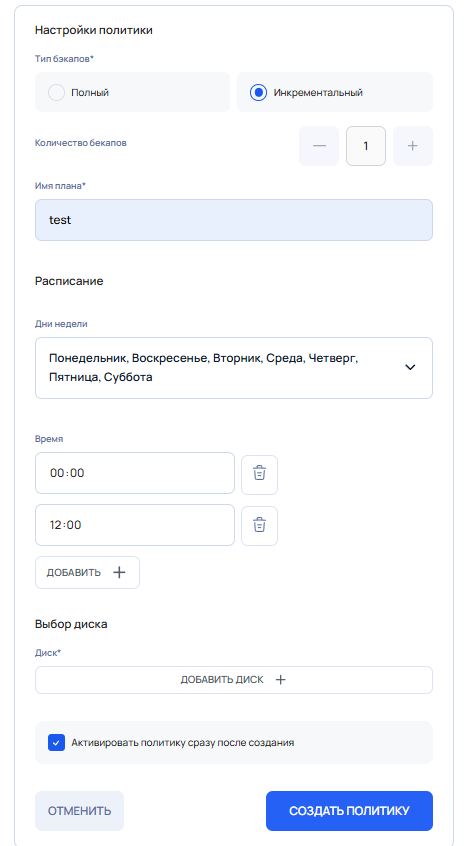Click the plus icon in Добавить button
This screenshot has height=846, width=466.
point(119,572)
